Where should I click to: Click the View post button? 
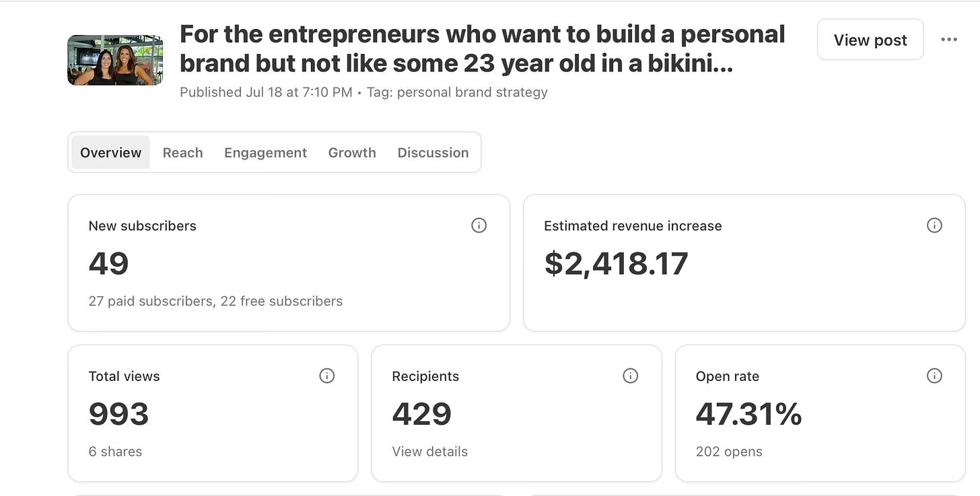870,40
